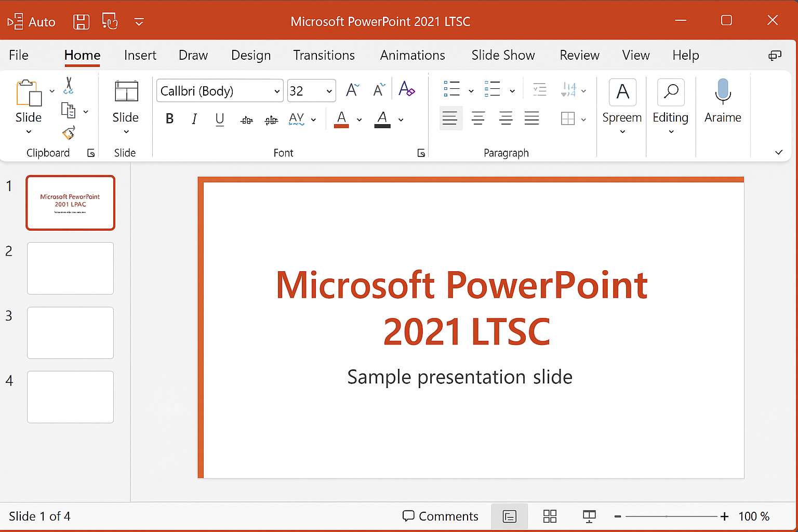Open the Design tab
Screen dimensions: 798x532
click(x=251, y=55)
